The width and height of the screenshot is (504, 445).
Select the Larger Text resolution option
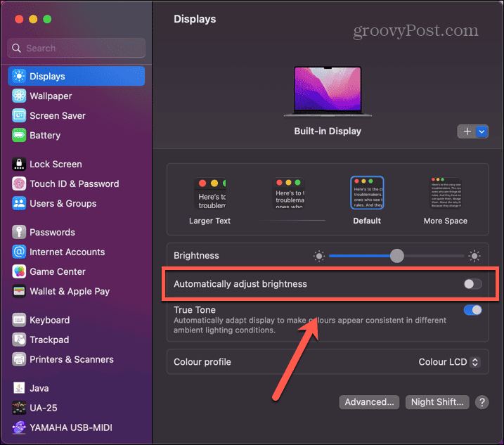(x=210, y=200)
